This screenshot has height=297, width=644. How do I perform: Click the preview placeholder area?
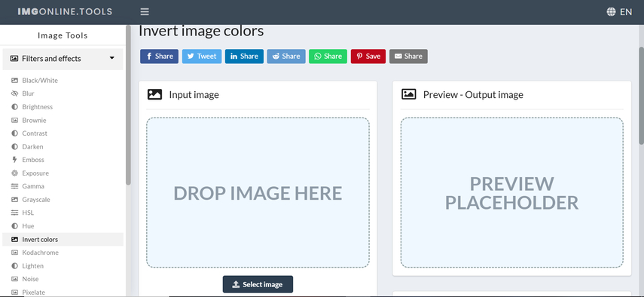point(512,193)
